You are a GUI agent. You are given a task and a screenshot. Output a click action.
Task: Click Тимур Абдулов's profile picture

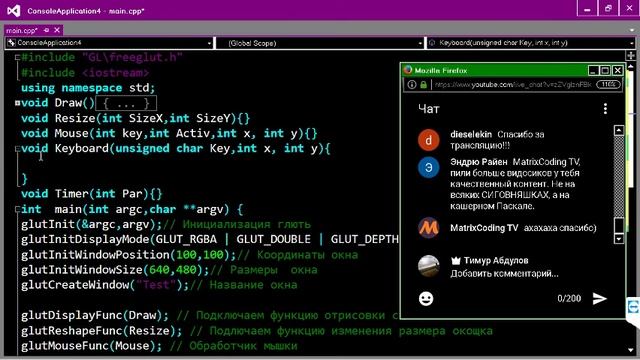tap(429, 266)
